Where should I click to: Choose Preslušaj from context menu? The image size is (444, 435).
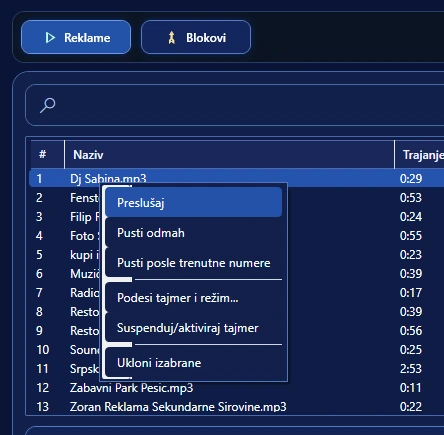click(194, 202)
